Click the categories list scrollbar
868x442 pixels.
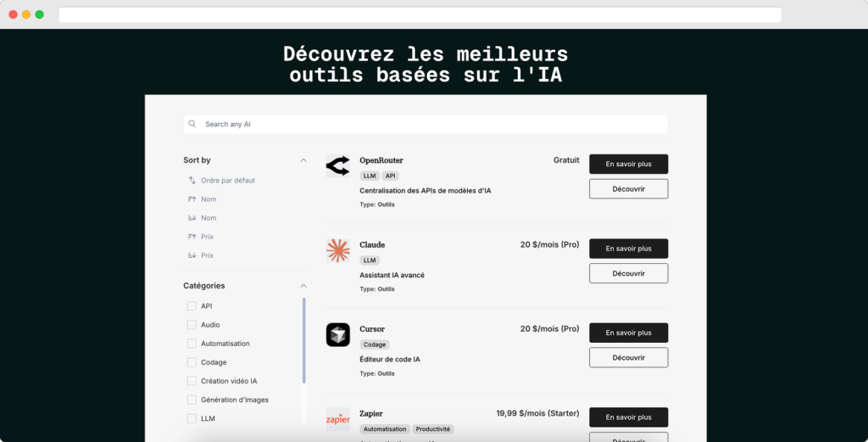[303, 339]
